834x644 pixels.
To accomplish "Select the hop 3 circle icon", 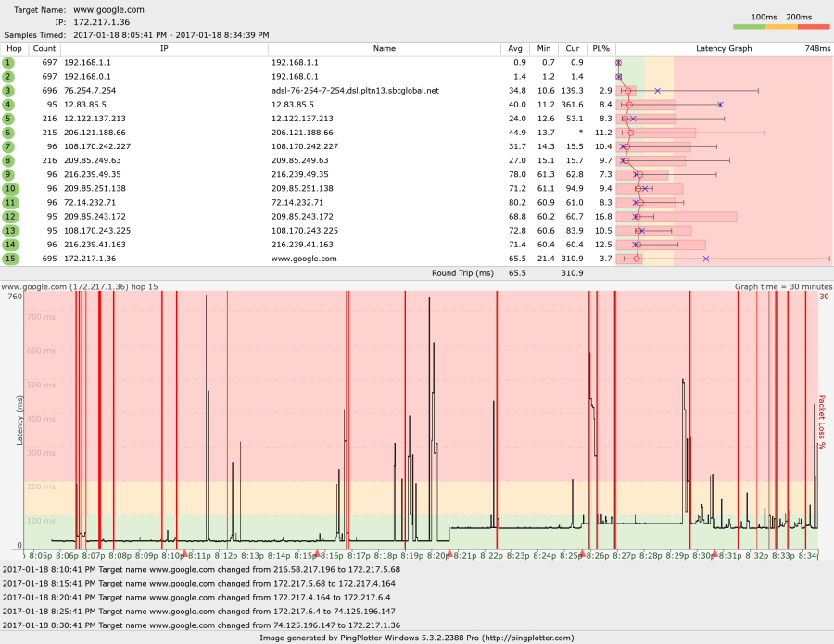I will tap(8, 91).
